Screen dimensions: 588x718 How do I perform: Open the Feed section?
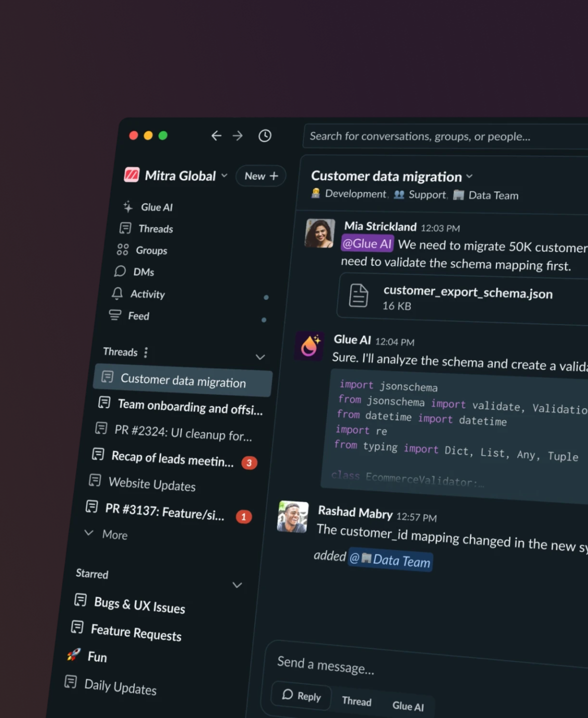(129, 315)
